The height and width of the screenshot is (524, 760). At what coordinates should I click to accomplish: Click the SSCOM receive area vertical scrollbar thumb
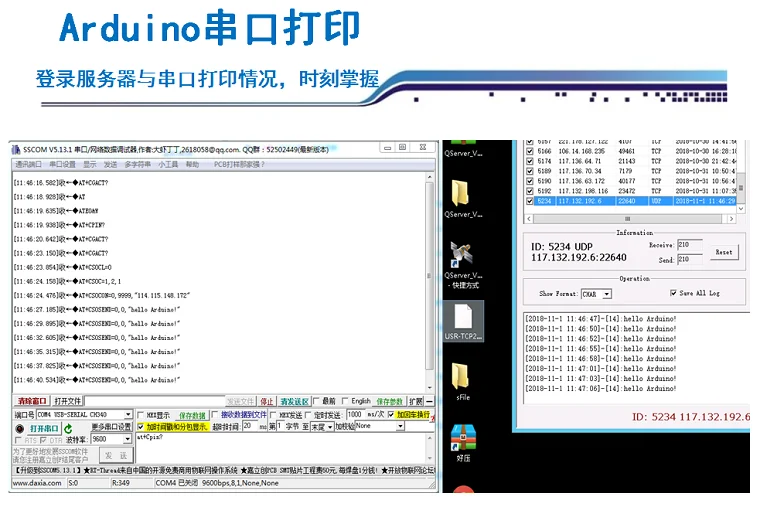pyautogui.click(x=429, y=276)
